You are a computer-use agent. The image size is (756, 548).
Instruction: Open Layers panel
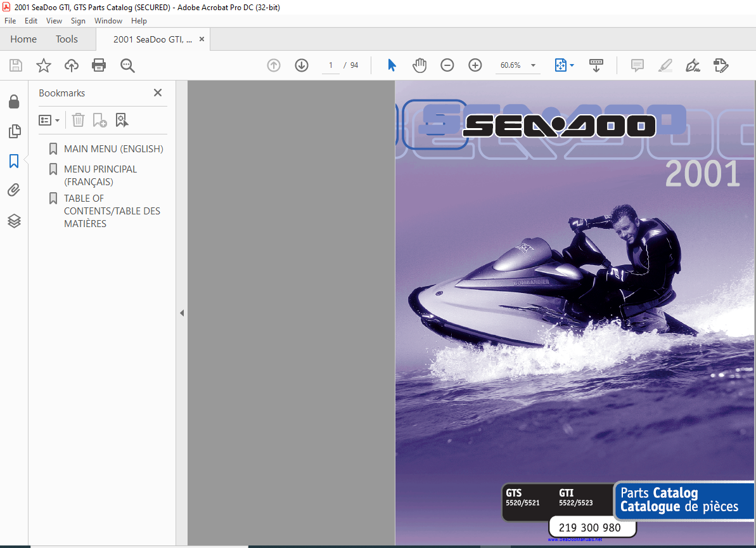(14, 221)
